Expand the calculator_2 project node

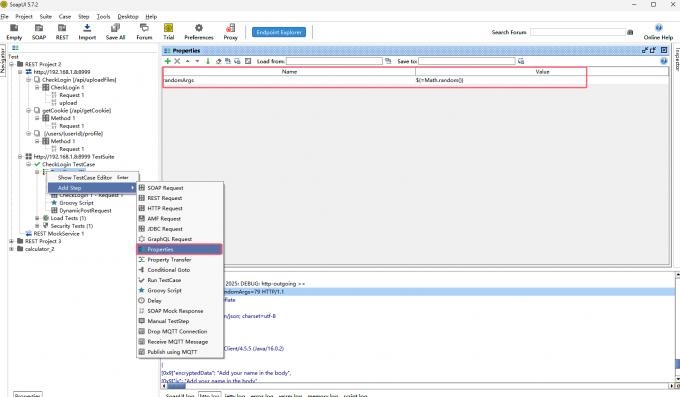pos(12,249)
